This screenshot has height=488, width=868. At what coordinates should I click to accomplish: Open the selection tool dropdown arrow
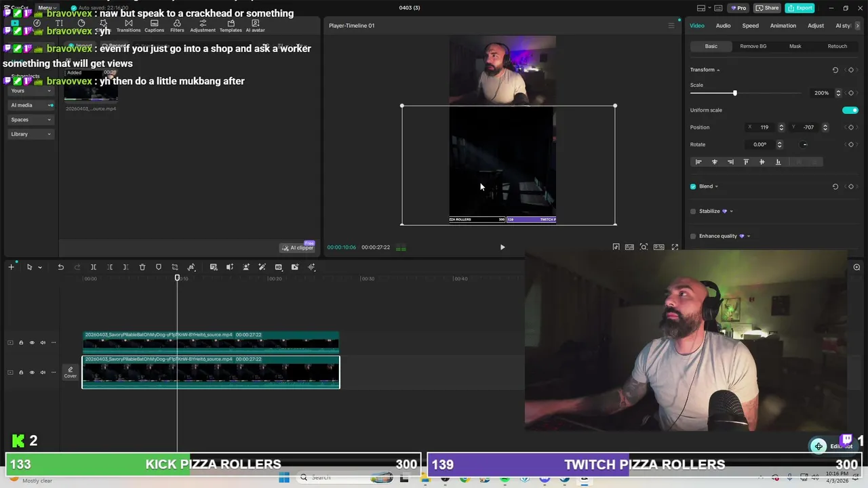(40, 267)
